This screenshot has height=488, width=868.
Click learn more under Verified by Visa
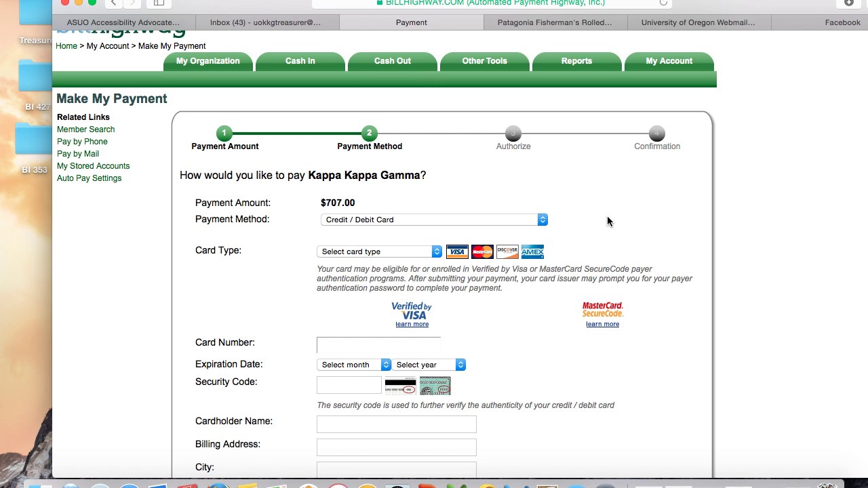(x=412, y=324)
